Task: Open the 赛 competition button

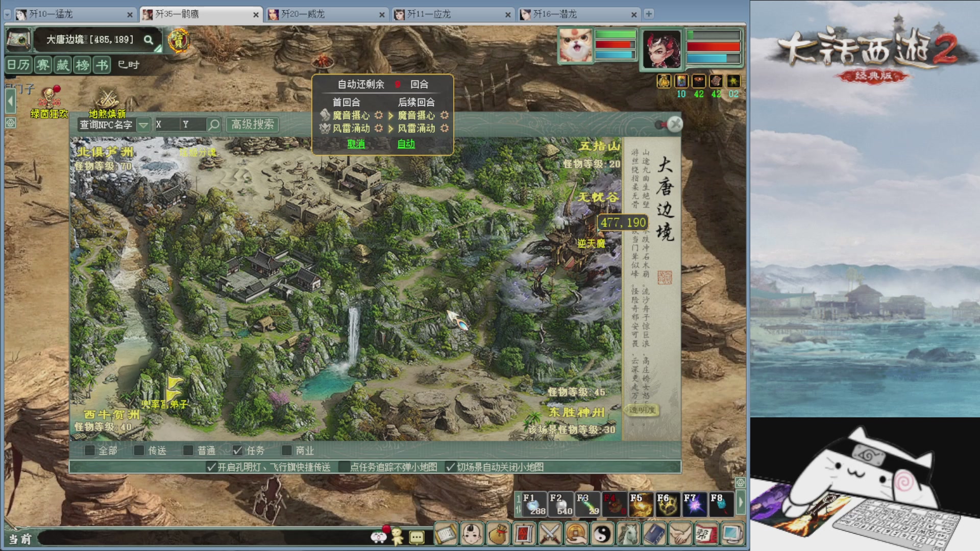Action: (43, 65)
